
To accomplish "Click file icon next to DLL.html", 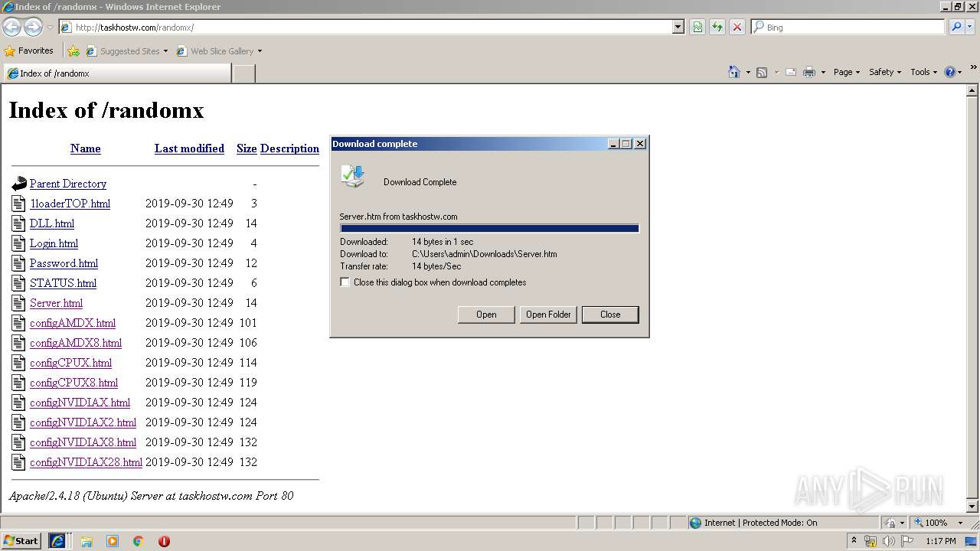I will tap(19, 223).
